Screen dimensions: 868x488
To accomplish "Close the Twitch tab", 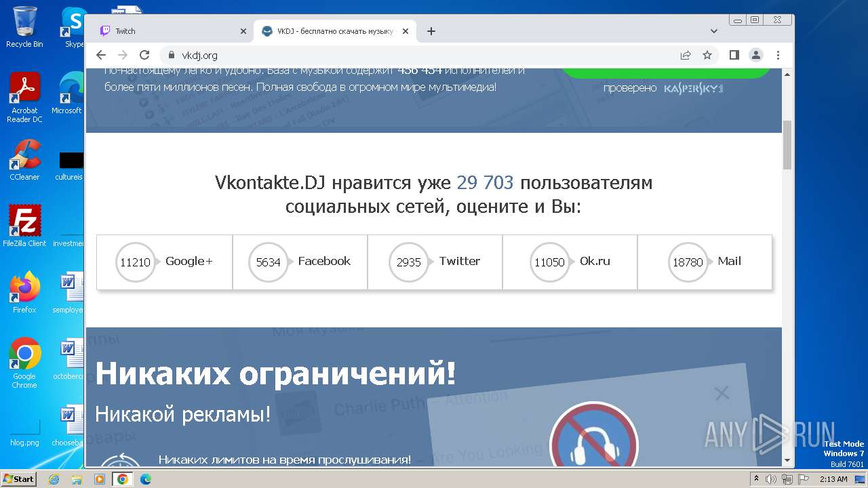I will tap(243, 31).
